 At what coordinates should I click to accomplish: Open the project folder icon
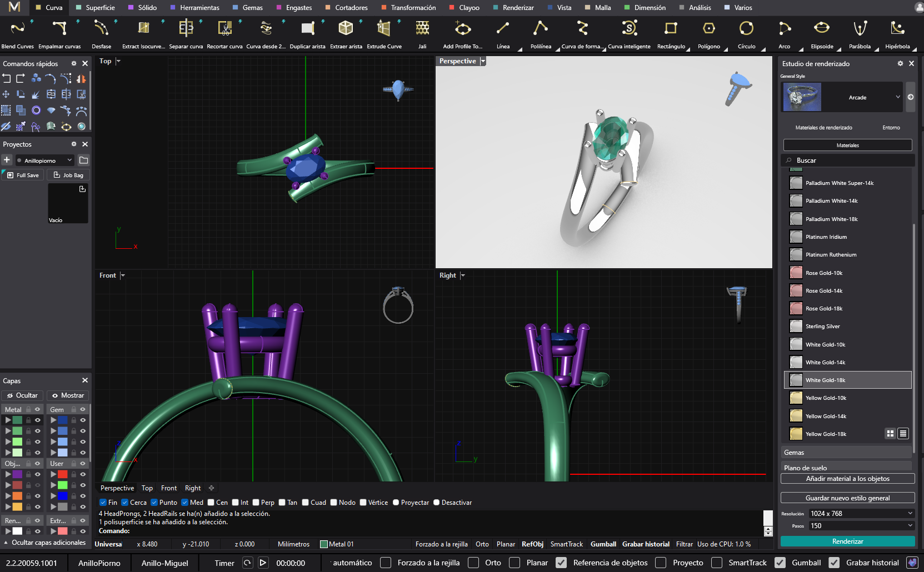click(83, 160)
